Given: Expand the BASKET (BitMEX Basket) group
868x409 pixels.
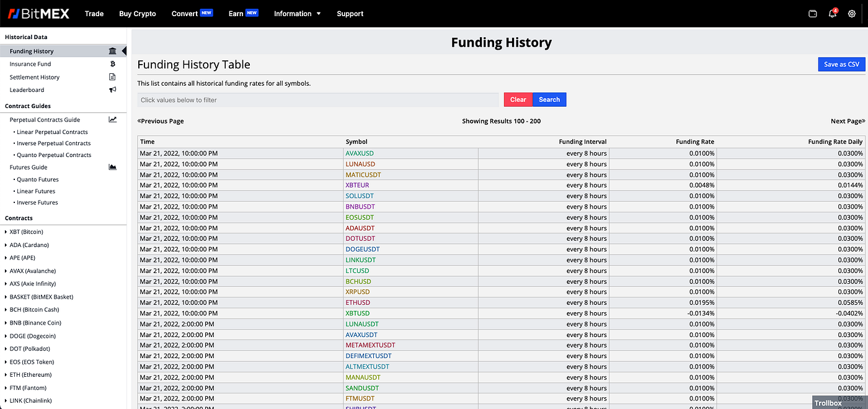Looking at the screenshot, I should tap(38, 297).
